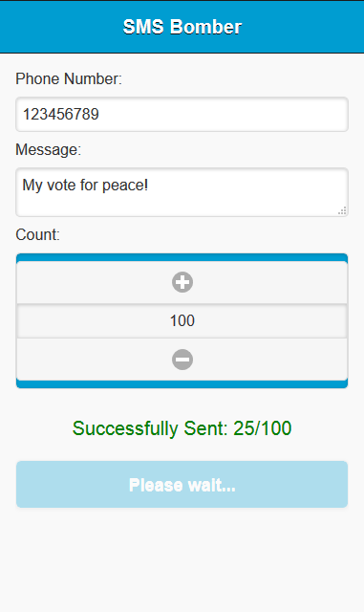Image resolution: width=364 pixels, height=612 pixels.
Task: Decrease the count with the minus icon
Action: click(x=182, y=360)
